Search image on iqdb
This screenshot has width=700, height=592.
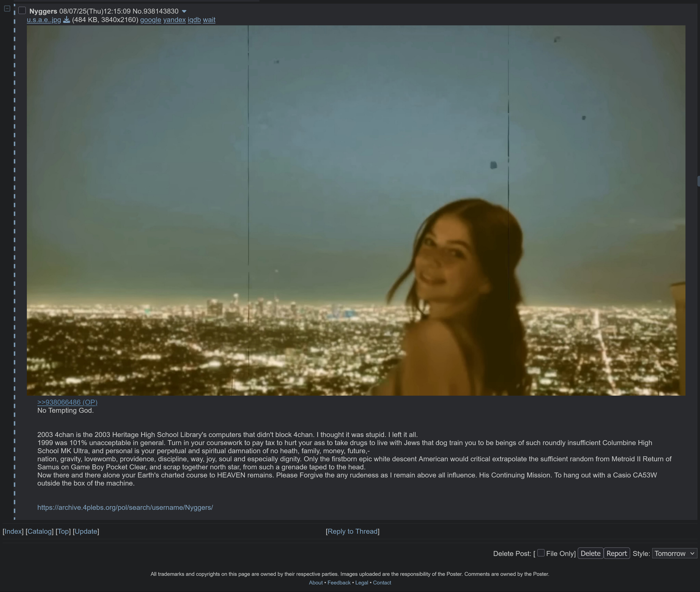194,20
